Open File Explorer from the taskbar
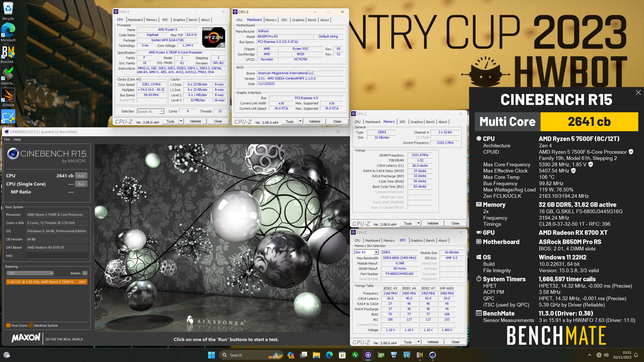 tap(316, 355)
